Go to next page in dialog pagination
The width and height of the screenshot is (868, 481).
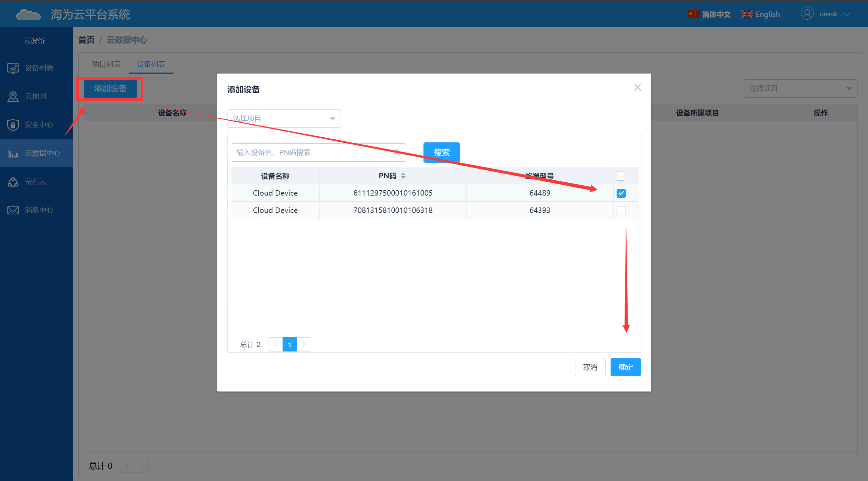pyautogui.click(x=304, y=344)
